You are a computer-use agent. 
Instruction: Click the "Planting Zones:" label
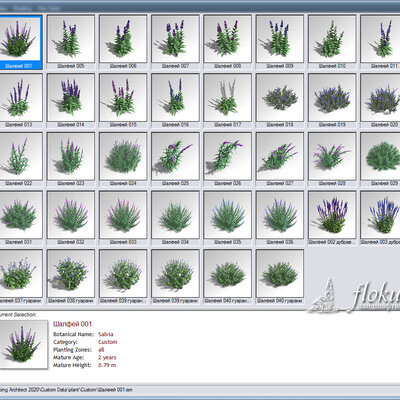pyautogui.click(x=72, y=350)
